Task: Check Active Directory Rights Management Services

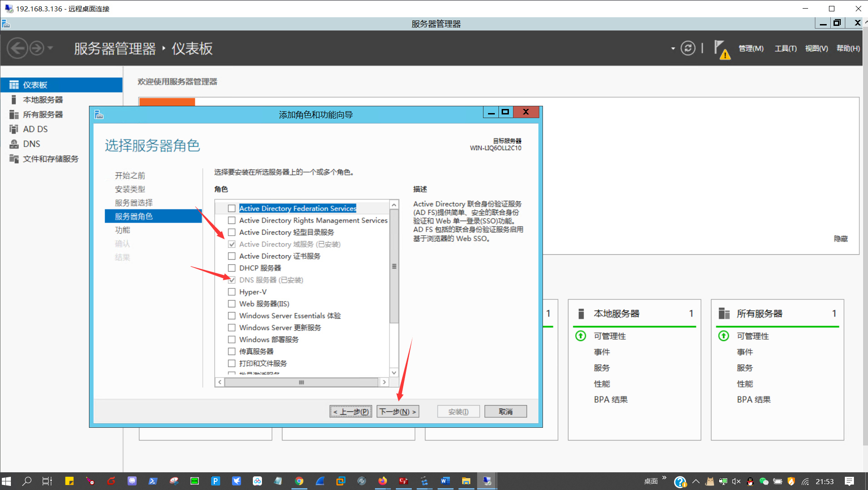Action: coord(232,220)
